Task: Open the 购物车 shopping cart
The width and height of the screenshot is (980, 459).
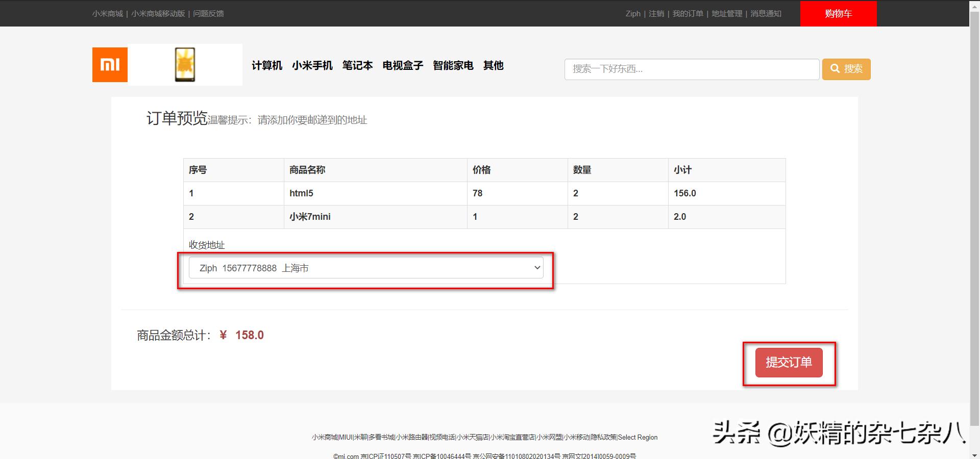Action: tap(838, 14)
